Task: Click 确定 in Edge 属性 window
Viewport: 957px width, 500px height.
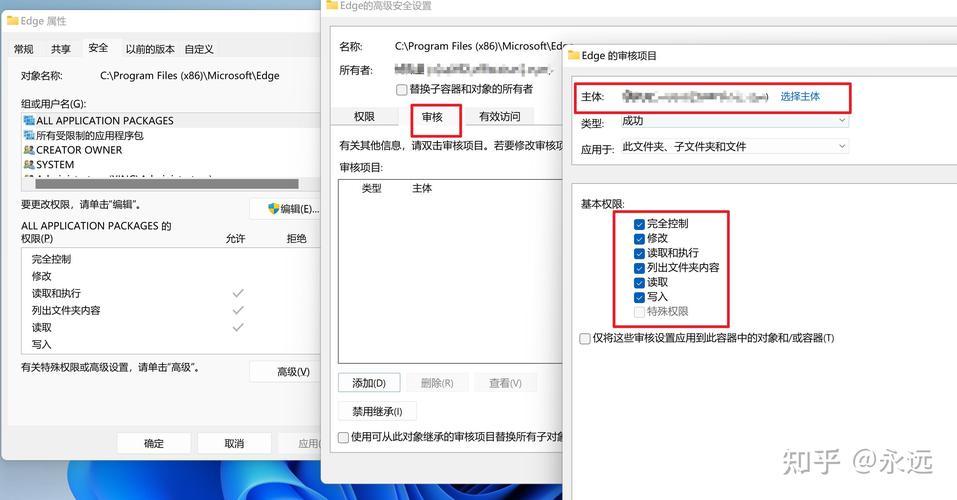Action: (x=154, y=443)
